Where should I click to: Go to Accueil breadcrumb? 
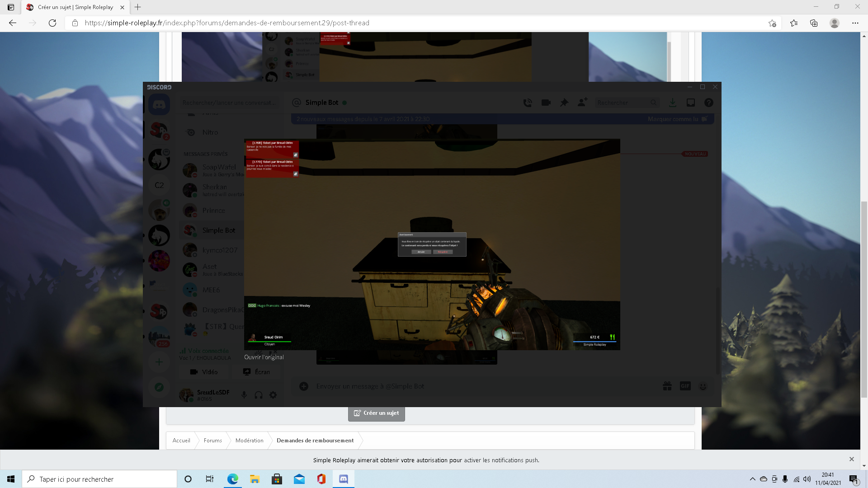coord(181,441)
